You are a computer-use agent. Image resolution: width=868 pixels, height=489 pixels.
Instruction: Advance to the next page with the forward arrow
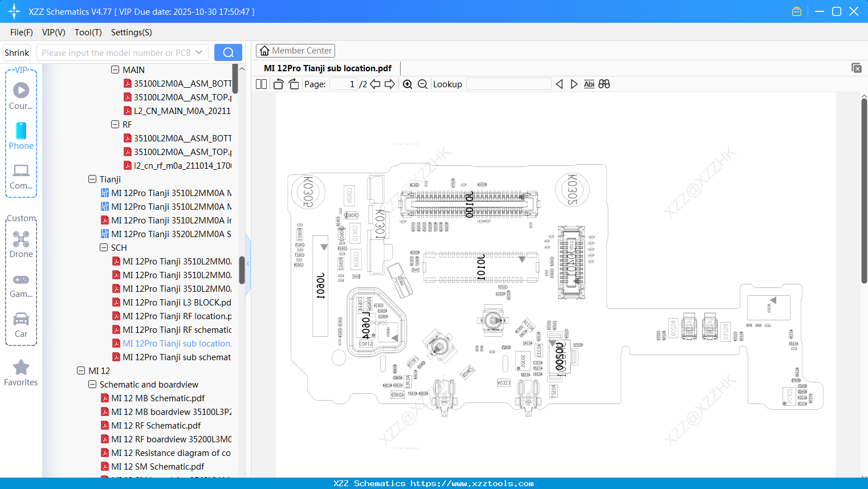390,84
